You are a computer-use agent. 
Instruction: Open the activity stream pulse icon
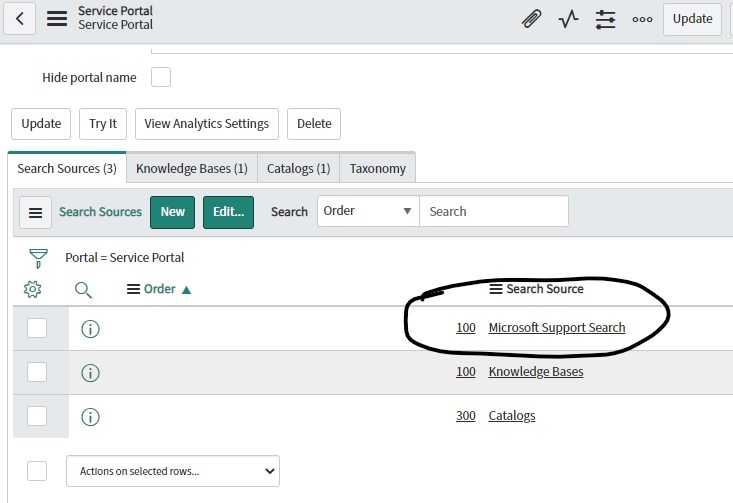click(568, 19)
